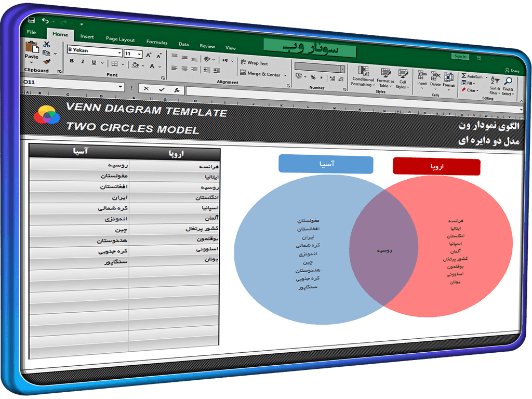Click the Share button
Viewport: 532px width, 399px height.
[512, 71]
